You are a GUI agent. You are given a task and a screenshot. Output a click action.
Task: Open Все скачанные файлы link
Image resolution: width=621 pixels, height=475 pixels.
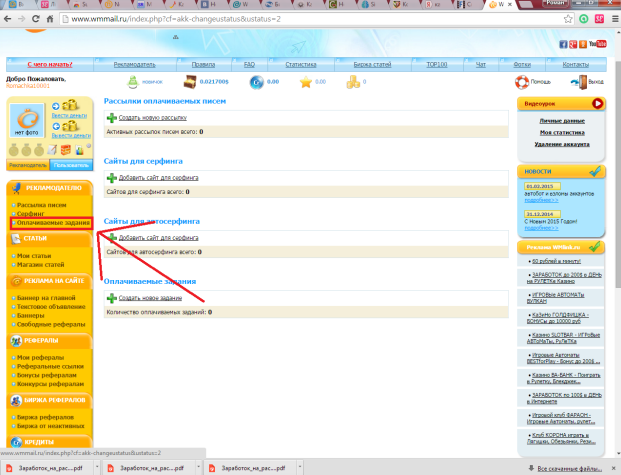[x=570, y=469]
